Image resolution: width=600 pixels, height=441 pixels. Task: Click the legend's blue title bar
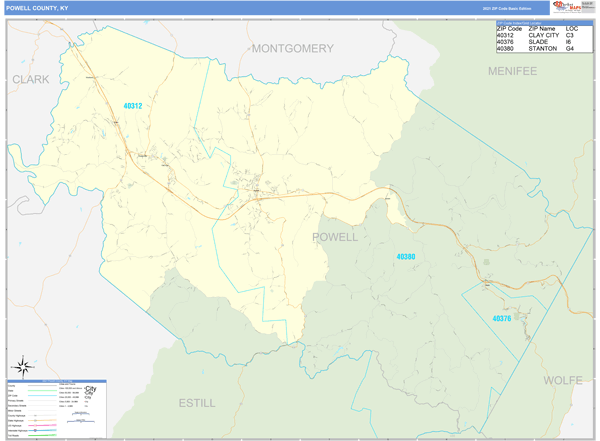57,381
